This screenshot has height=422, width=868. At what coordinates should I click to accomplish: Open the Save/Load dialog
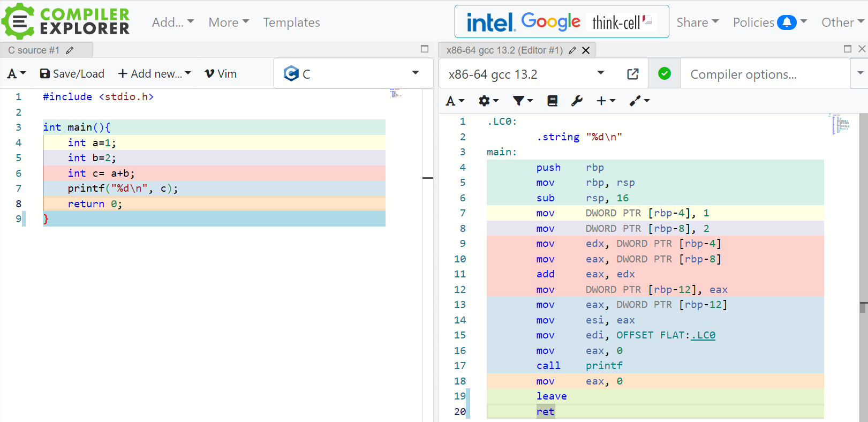point(72,74)
